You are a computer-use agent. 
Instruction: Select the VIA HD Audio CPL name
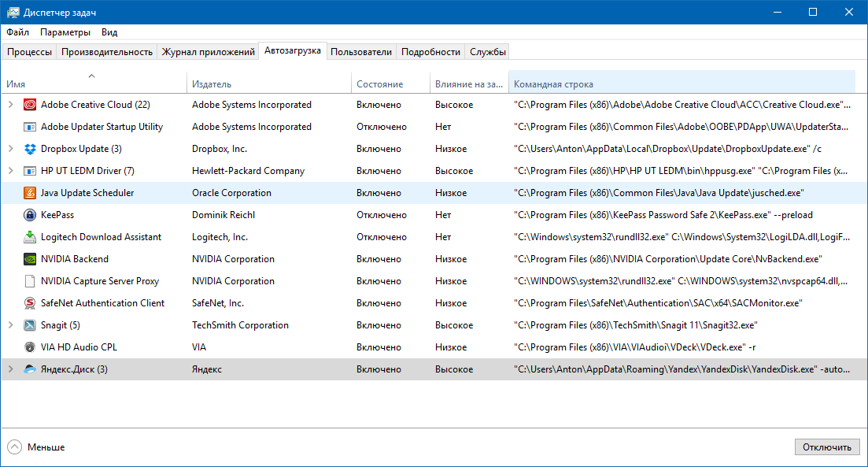(x=79, y=347)
